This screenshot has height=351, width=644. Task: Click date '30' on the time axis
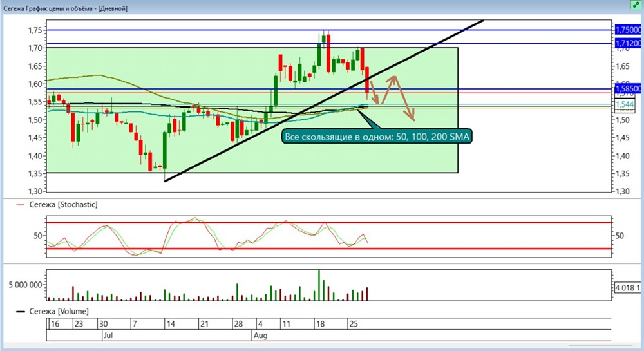pos(103,324)
